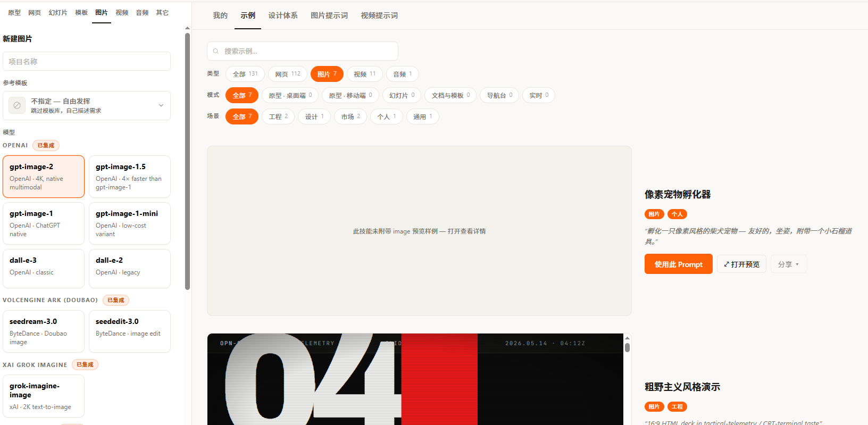Filter mode by 原型·桌面端
868x425 pixels.
click(x=290, y=95)
